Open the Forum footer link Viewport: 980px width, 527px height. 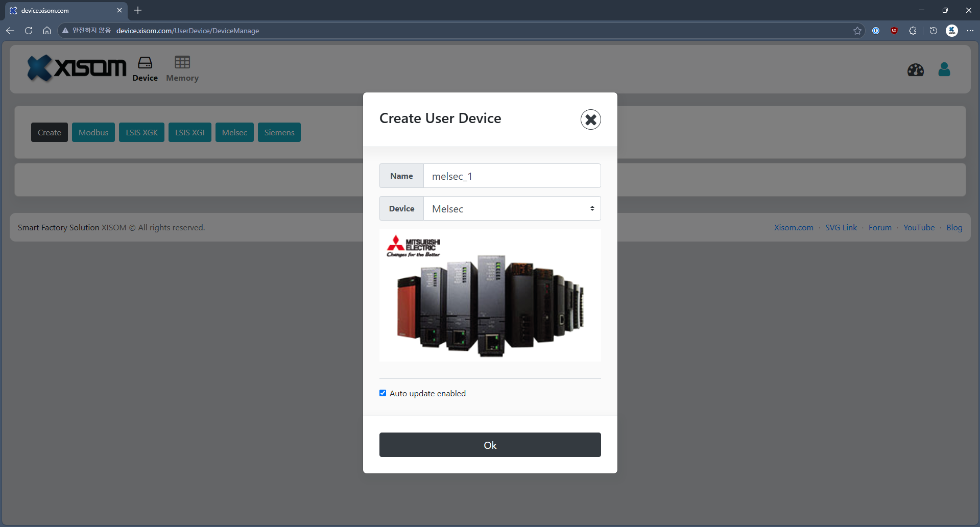coord(880,228)
